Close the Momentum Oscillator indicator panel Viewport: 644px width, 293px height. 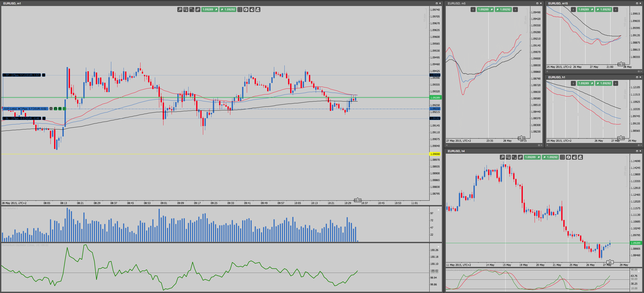click(x=438, y=247)
